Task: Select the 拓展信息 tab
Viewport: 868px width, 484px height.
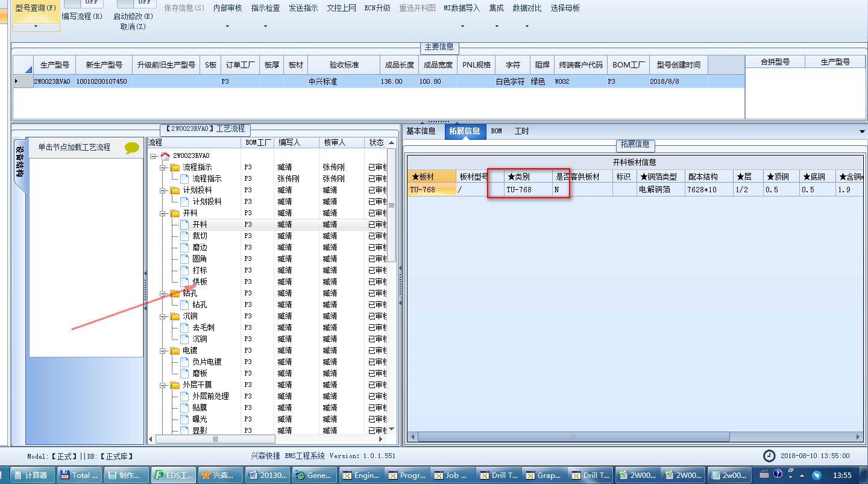Action: (465, 131)
